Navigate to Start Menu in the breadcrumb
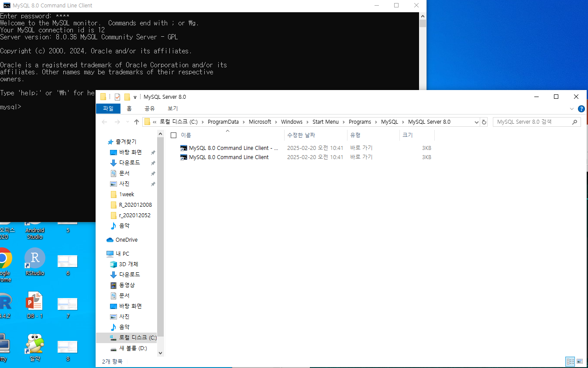 pos(325,122)
